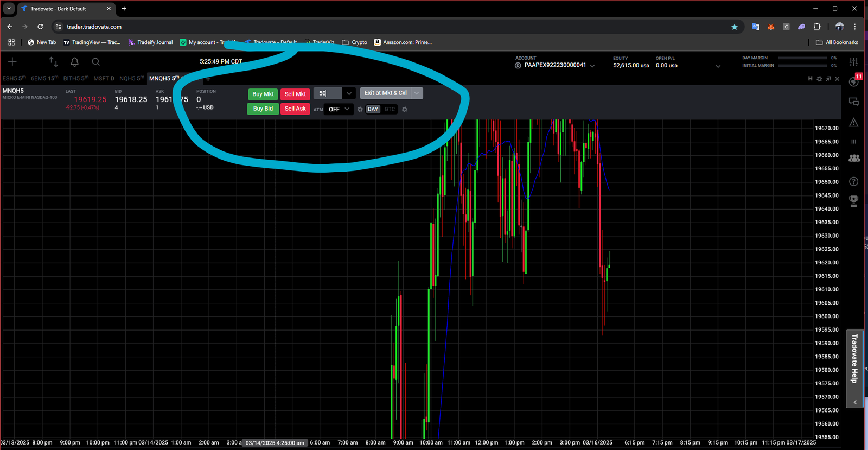Add a new chart tab with plus
Image resolution: width=868 pixels, height=450 pixels.
(208, 79)
